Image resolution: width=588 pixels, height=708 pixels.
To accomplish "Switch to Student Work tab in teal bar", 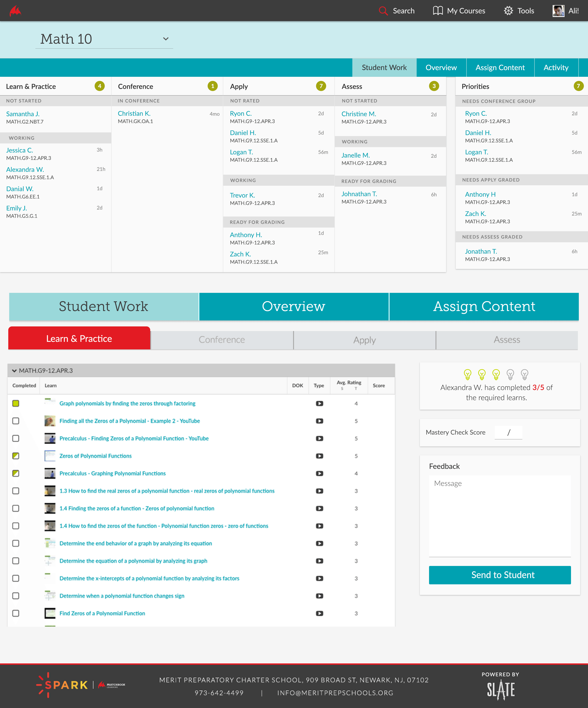I will click(x=384, y=68).
